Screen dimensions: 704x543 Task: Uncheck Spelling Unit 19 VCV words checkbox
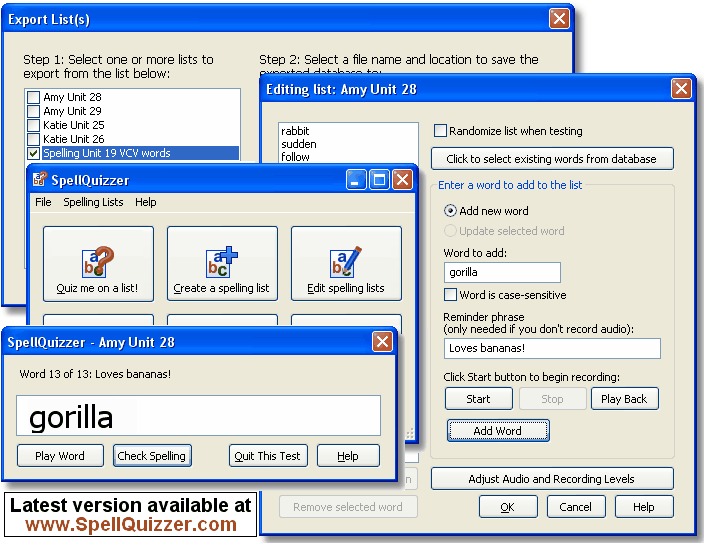pos(34,153)
